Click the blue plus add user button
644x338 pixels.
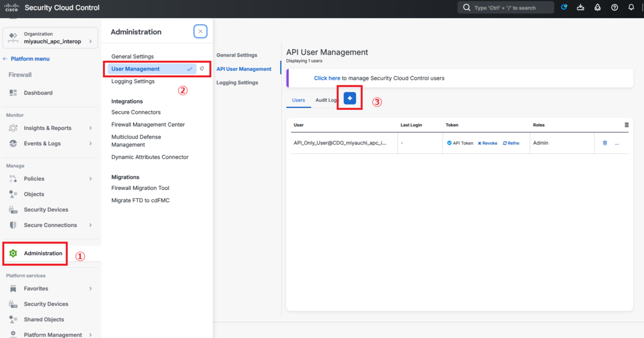click(x=350, y=98)
